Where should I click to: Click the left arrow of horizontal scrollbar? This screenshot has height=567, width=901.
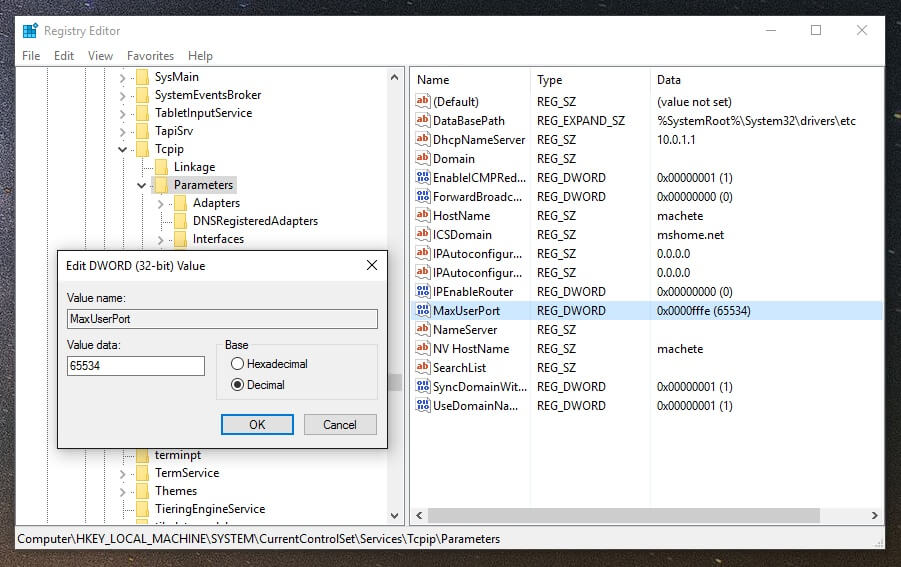(419, 515)
